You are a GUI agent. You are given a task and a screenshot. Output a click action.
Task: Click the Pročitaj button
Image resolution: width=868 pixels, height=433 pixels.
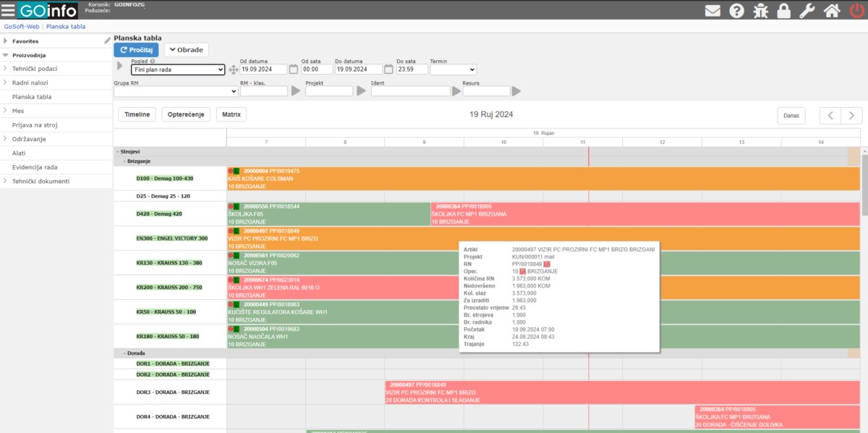click(136, 50)
